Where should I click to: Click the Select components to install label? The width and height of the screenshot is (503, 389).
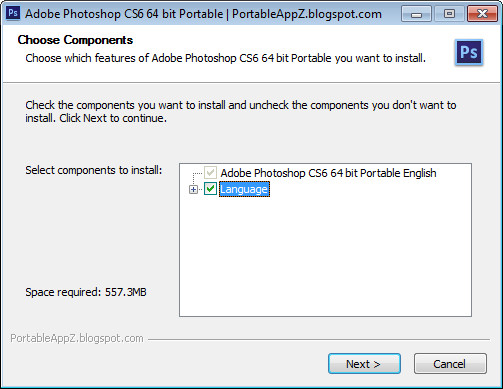click(x=94, y=170)
